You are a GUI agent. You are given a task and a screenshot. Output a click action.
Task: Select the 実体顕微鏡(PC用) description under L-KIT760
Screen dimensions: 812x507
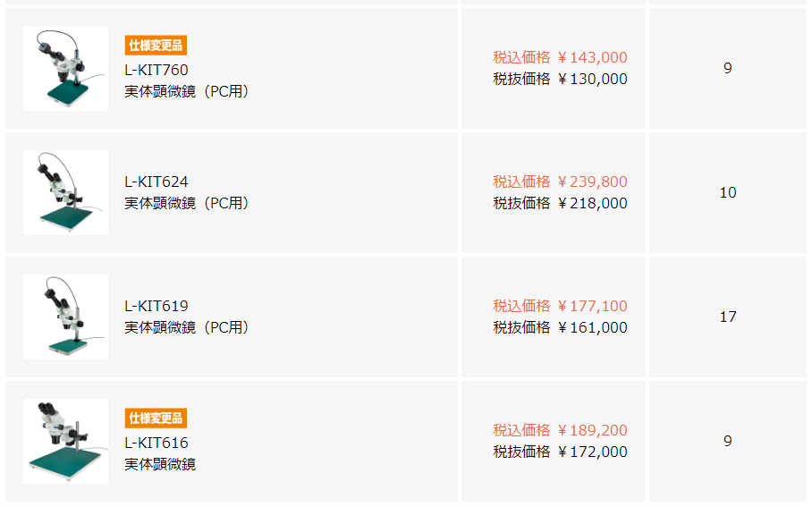188,92
